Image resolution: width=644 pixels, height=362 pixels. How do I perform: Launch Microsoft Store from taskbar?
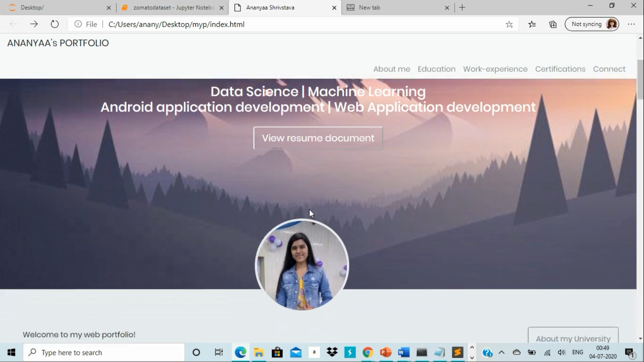pyautogui.click(x=277, y=353)
